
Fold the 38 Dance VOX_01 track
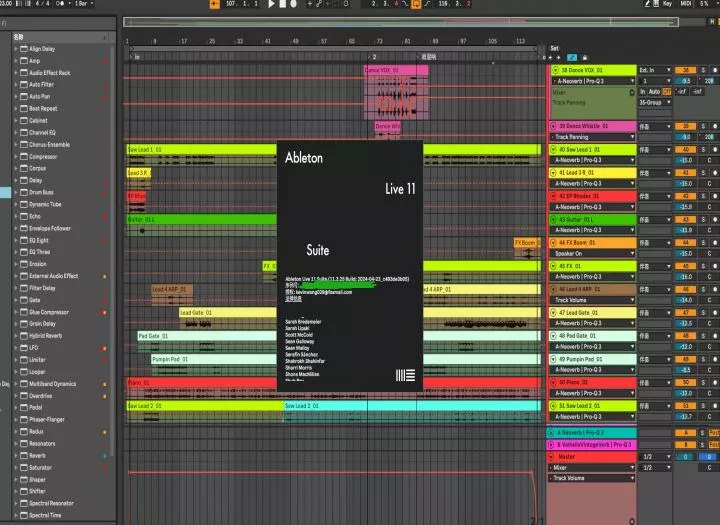click(x=555, y=70)
